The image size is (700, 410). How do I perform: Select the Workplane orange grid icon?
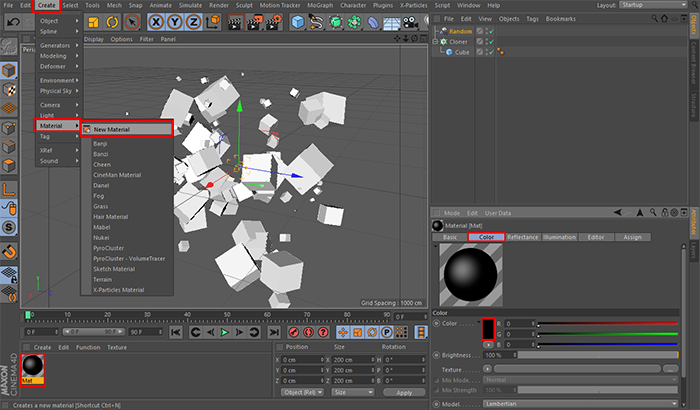coord(9,109)
